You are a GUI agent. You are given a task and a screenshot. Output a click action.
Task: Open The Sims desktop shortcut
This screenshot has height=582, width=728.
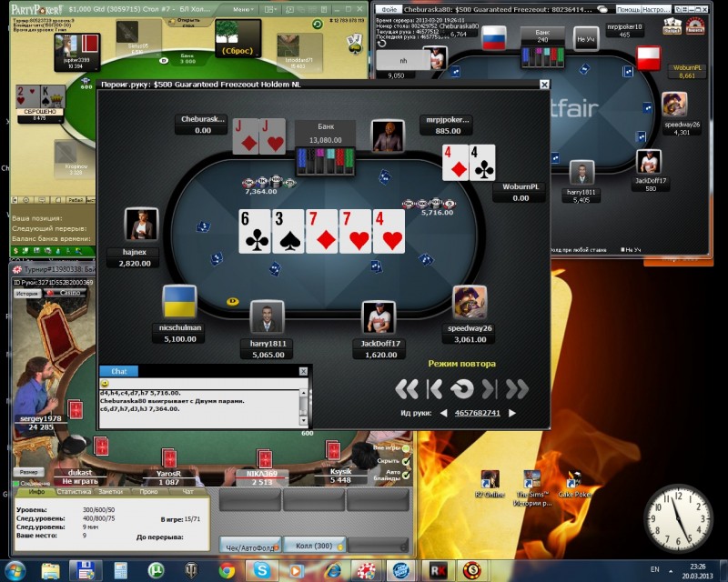point(532,487)
